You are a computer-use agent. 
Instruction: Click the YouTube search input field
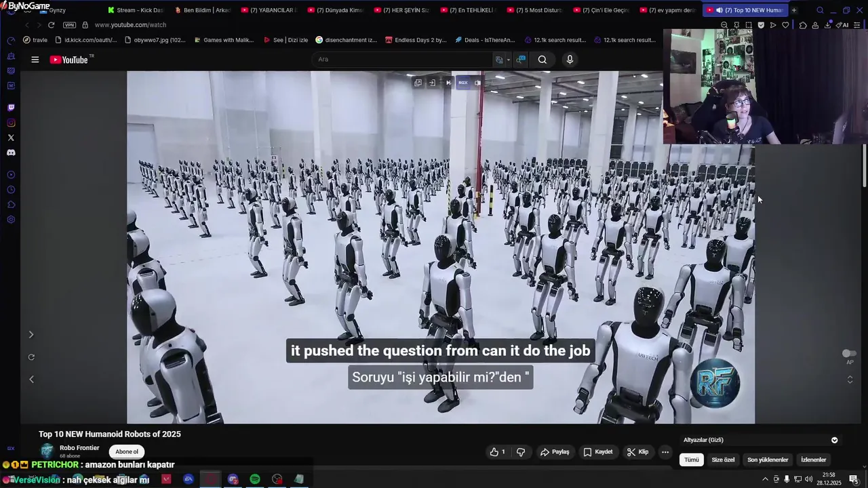403,60
